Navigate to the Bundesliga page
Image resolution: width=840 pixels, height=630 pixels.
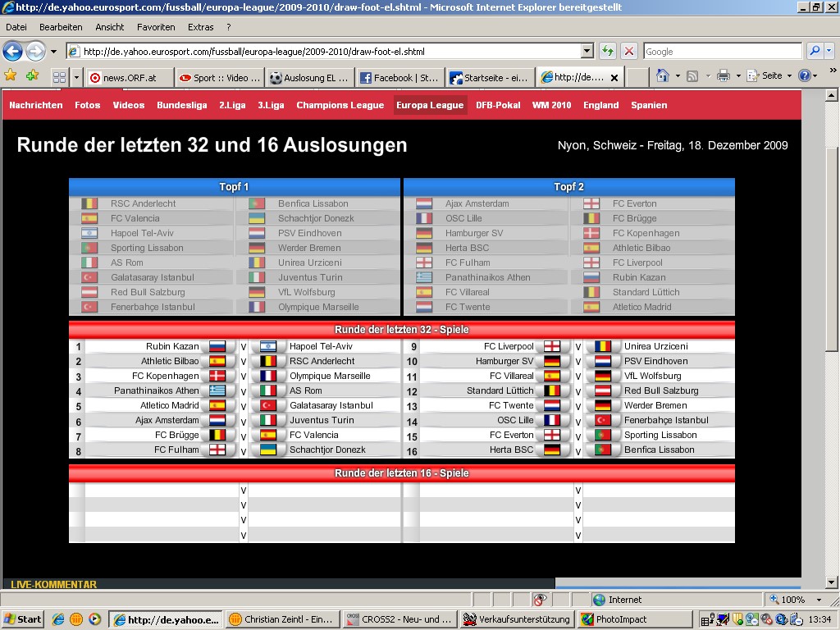pos(181,105)
